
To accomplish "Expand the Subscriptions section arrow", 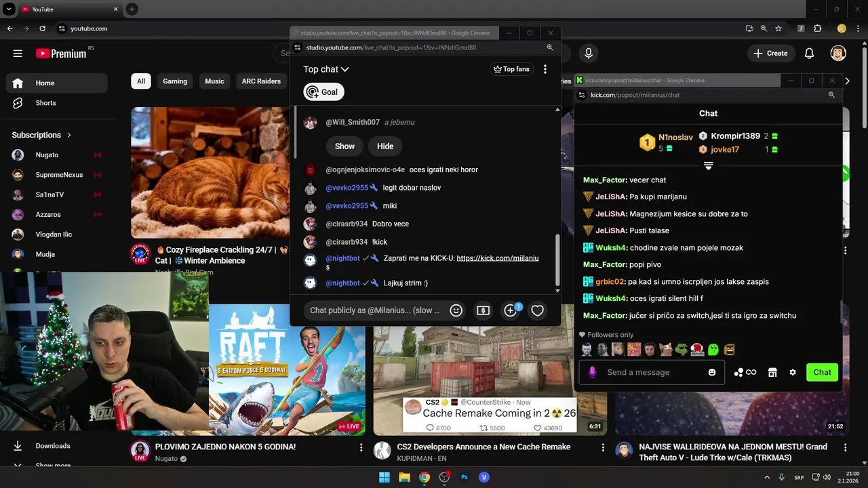I will [x=69, y=135].
